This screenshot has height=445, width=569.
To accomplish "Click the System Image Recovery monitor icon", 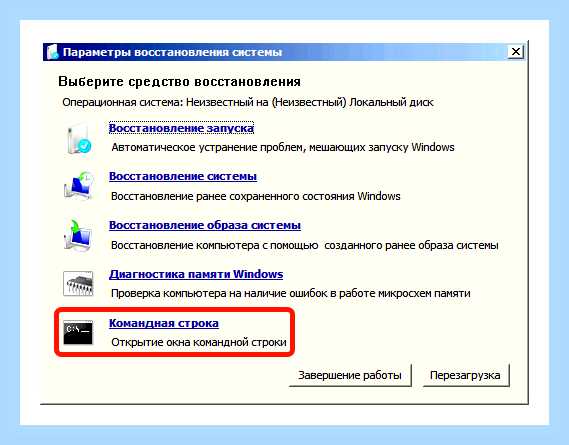I will pyautogui.click(x=78, y=236).
